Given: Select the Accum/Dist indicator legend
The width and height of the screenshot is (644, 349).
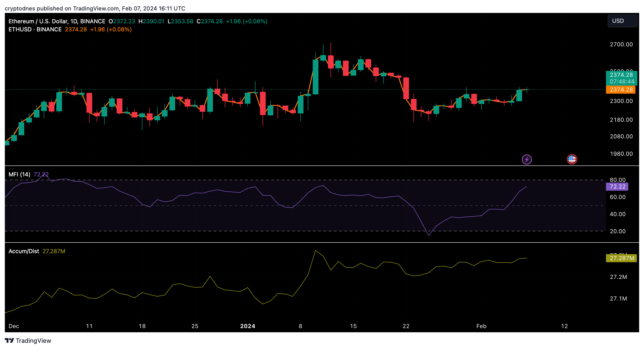Looking at the screenshot, I should pyautogui.click(x=24, y=251).
